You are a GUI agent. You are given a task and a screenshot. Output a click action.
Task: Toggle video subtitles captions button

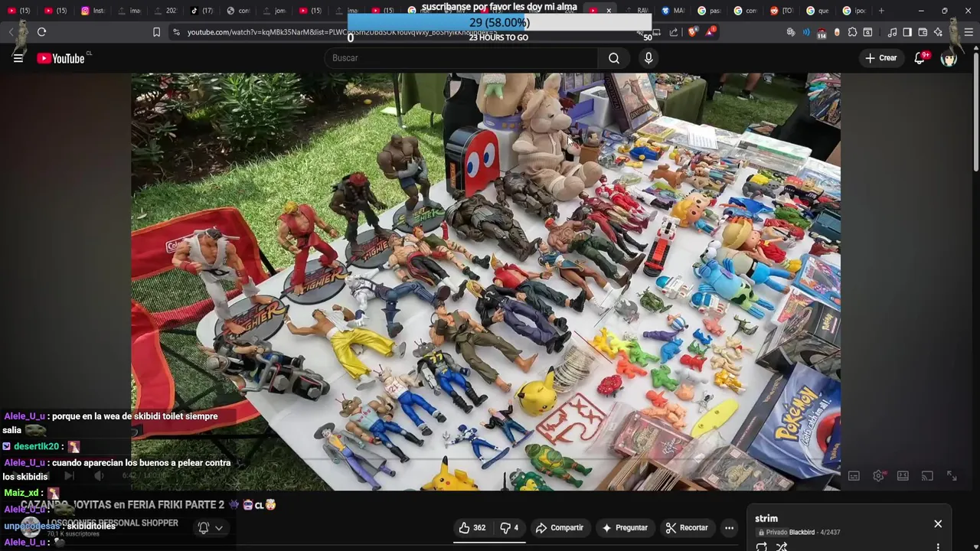(x=854, y=476)
